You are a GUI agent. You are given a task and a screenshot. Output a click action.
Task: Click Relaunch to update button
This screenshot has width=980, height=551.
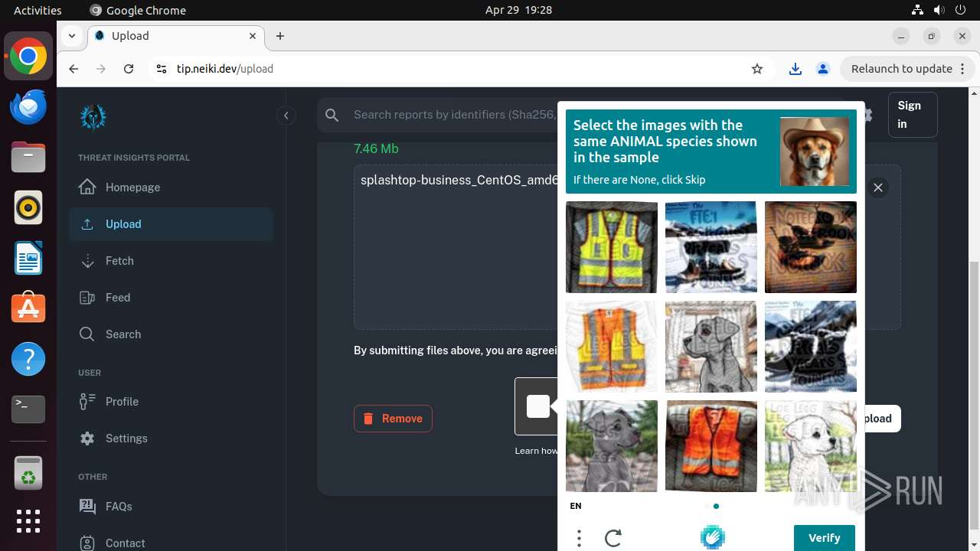pos(907,69)
